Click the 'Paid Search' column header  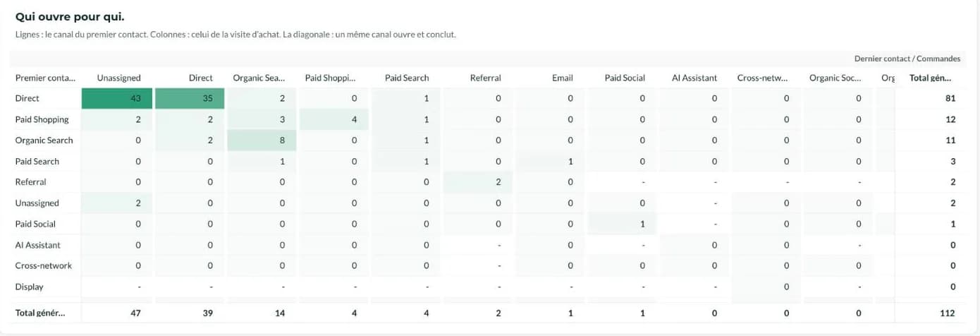pos(407,78)
